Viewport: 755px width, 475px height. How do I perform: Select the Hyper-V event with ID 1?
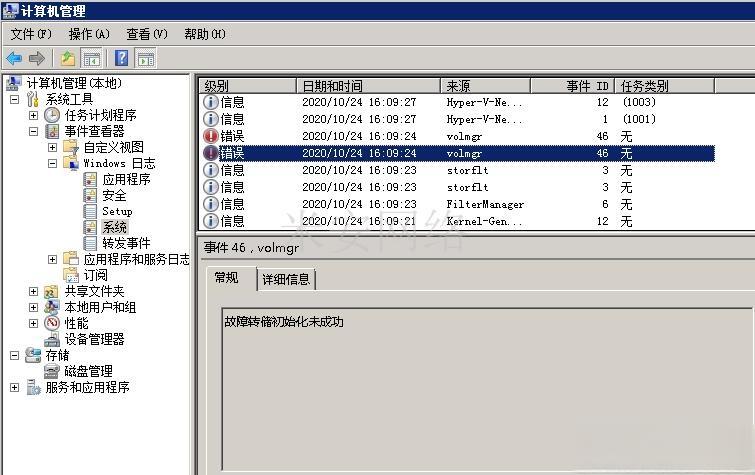pos(456,119)
